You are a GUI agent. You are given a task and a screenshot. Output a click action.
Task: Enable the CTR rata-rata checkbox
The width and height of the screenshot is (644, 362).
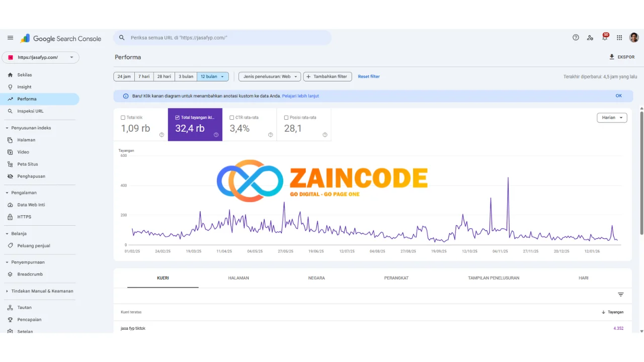coord(231,118)
